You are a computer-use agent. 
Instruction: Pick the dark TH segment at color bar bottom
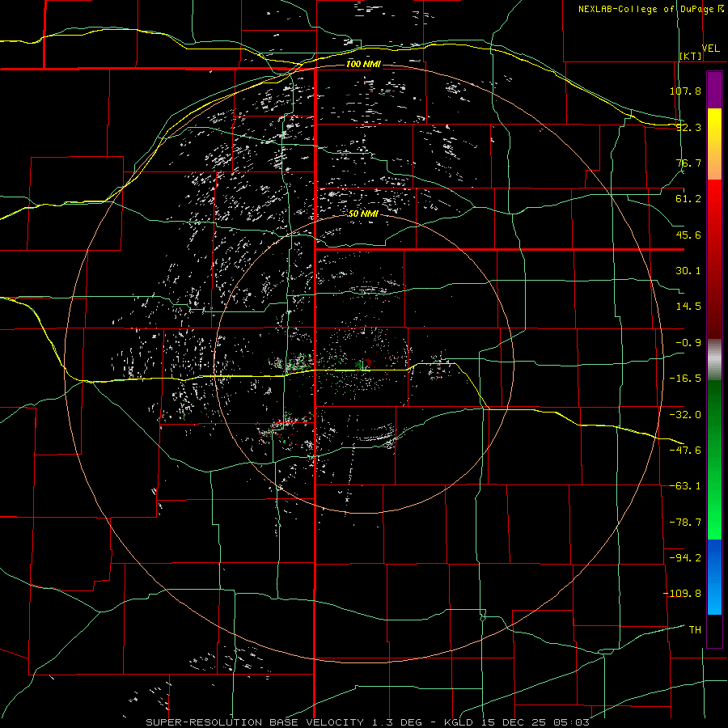[714, 631]
